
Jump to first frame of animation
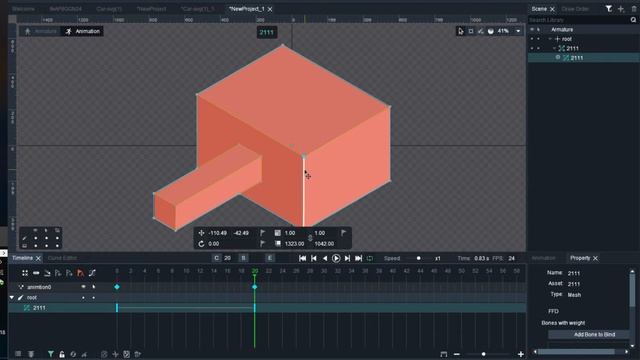tap(302, 258)
